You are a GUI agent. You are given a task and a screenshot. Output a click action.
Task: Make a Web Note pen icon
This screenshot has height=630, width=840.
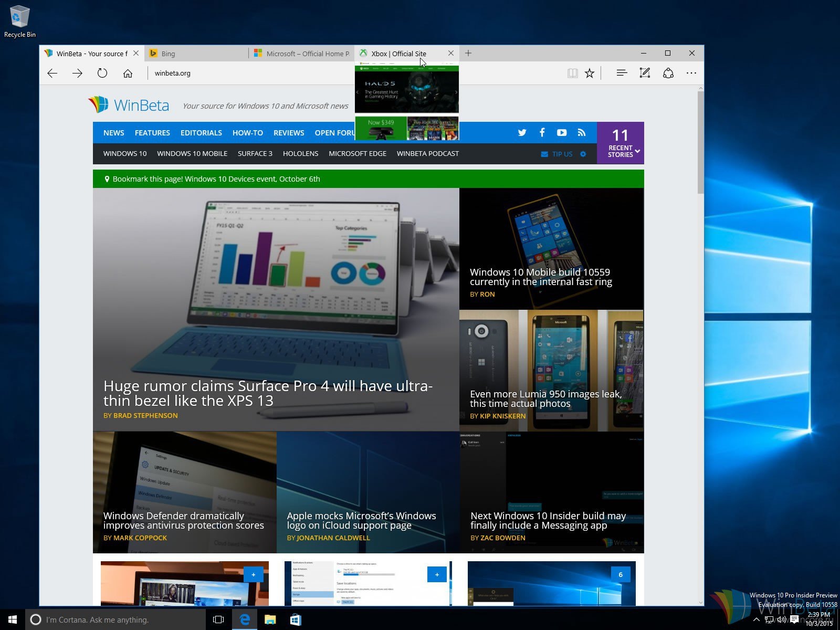click(645, 73)
